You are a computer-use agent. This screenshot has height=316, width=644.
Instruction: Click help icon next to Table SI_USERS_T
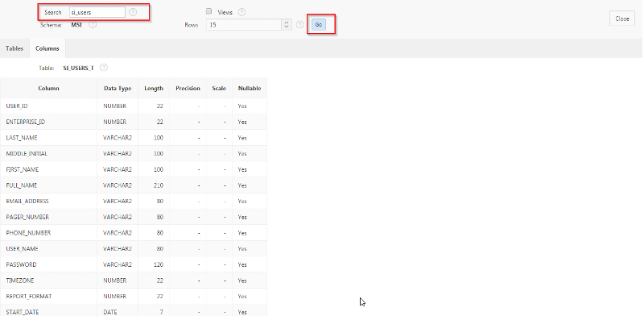104,68
